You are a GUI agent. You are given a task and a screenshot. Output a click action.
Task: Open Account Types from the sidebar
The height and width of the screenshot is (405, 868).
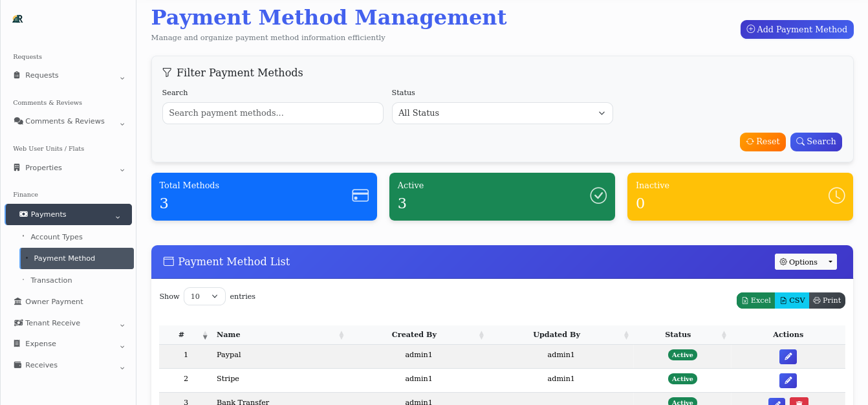(x=56, y=237)
